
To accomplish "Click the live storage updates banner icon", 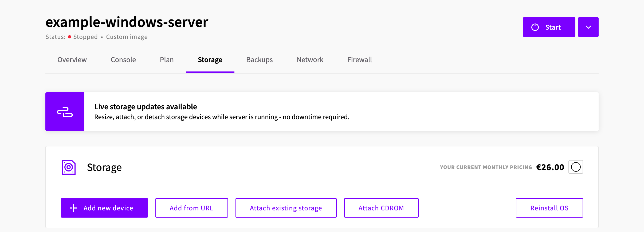I will click(65, 112).
